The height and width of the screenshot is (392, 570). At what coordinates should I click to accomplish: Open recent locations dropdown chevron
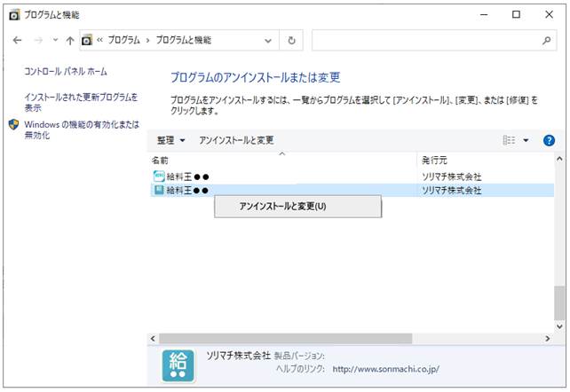(x=55, y=40)
